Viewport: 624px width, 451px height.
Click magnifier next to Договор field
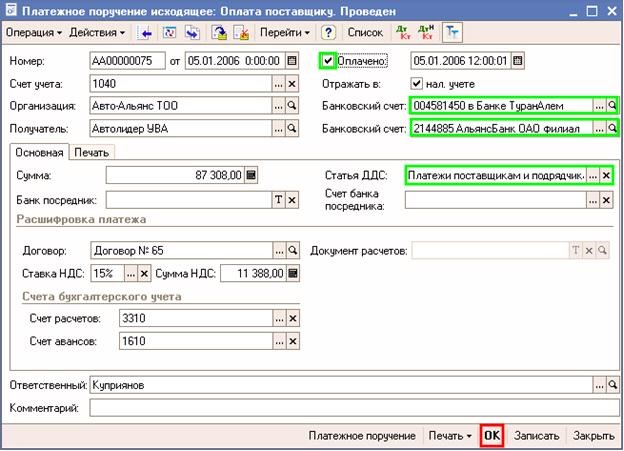click(292, 250)
